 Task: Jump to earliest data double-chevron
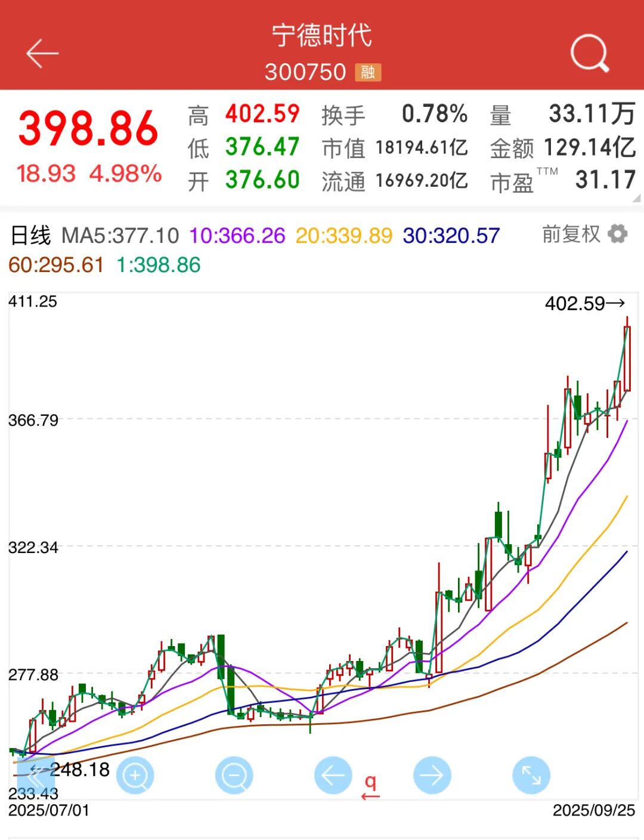click(35, 777)
